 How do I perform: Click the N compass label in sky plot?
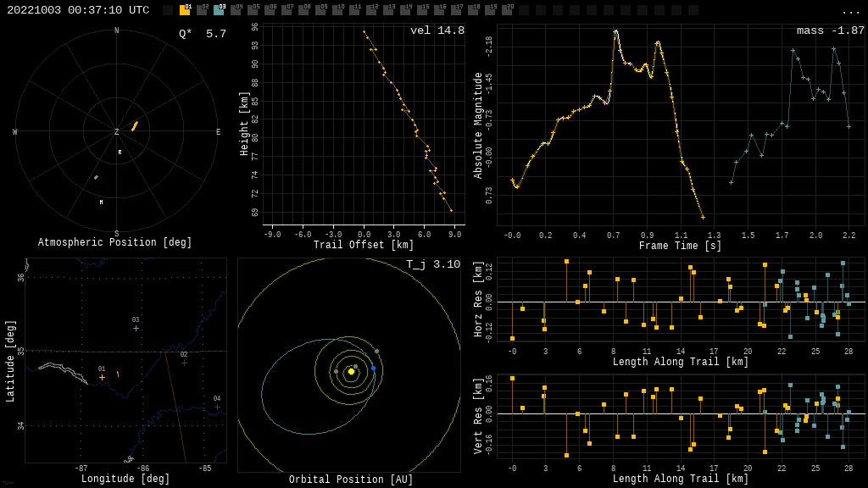[116, 30]
